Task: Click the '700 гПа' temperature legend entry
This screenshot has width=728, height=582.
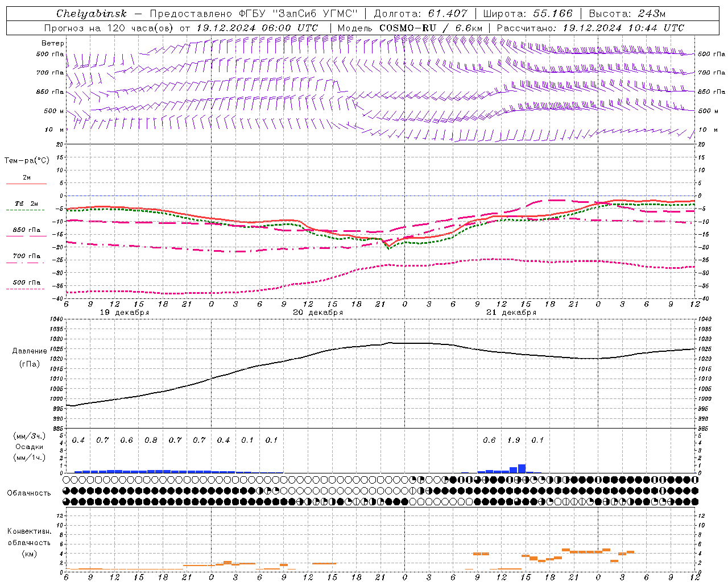Action: tap(27, 256)
